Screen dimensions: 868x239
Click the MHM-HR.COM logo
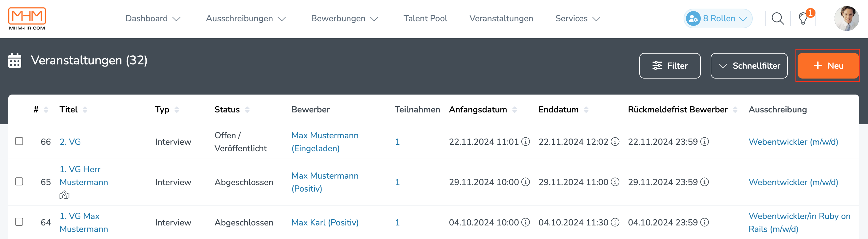(27, 18)
